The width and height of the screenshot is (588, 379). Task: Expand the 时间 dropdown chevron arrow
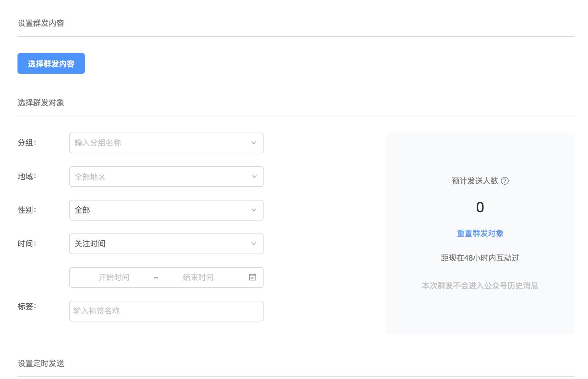pos(254,244)
